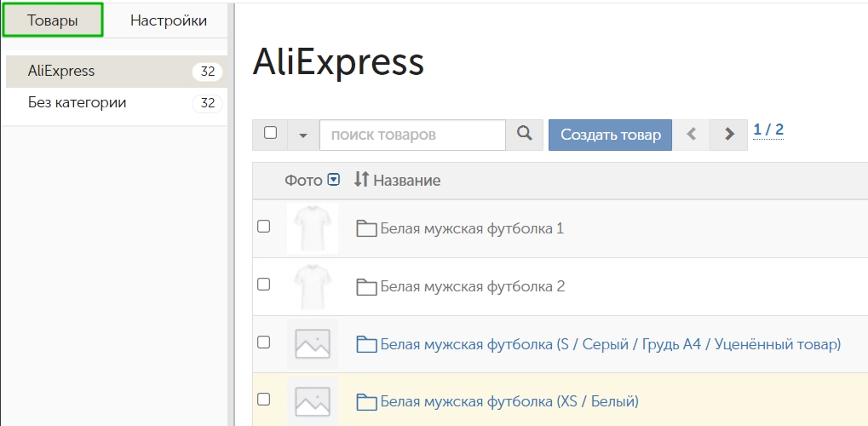Click the folder icon of S / Серый футболка
This screenshot has height=426, width=868.
(x=366, y=344)
